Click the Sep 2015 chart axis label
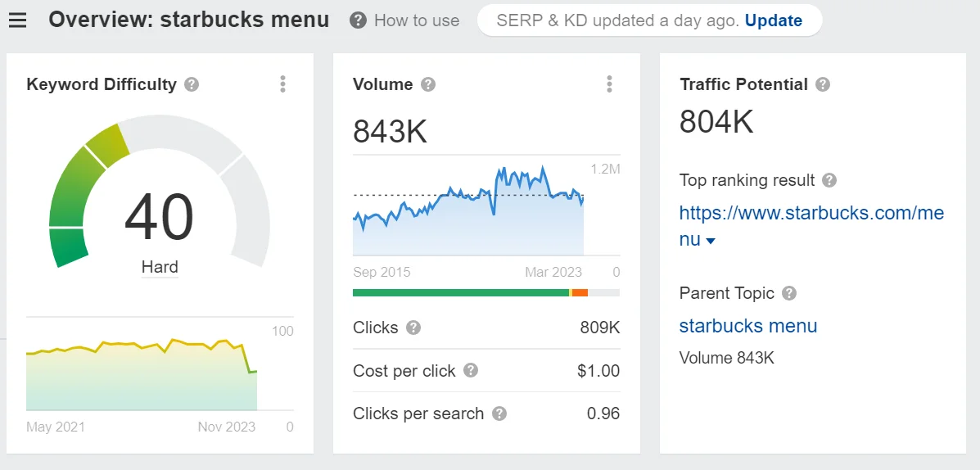The width and height of the screenshot is (980, 470). coord(382,273)
